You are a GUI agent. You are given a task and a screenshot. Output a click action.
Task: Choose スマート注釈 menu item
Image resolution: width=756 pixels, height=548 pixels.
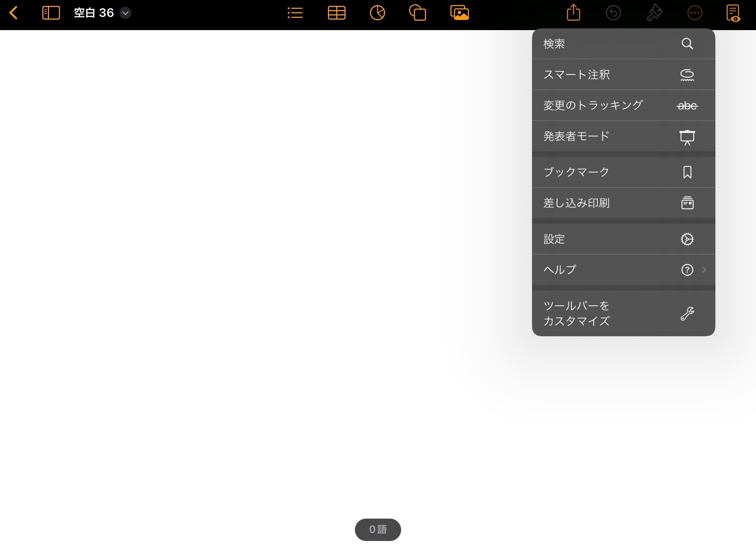click(623, 75)
